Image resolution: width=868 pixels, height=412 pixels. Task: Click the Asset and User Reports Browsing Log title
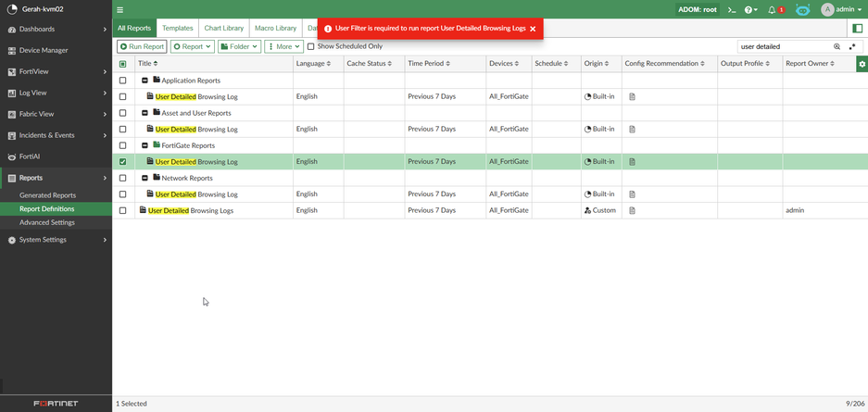pyautogui.click(x=196, y=130)
